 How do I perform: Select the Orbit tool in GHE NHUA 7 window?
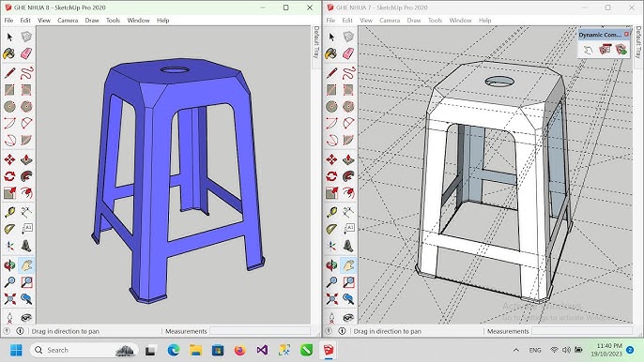pos(332,265)
